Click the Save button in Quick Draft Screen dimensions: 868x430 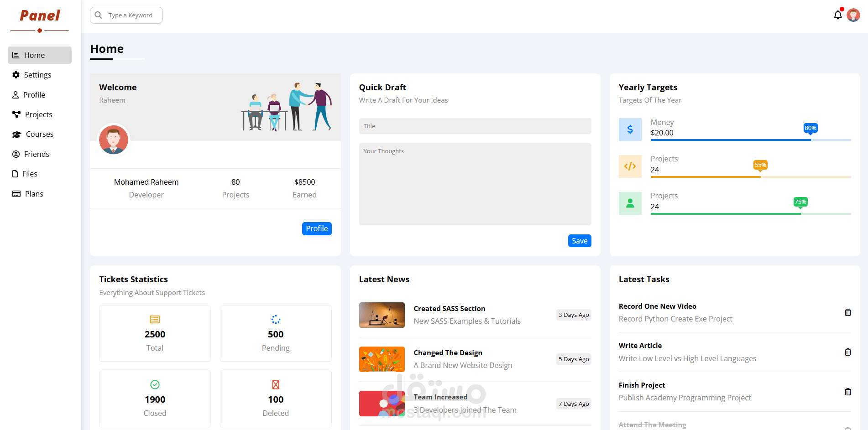580,241
